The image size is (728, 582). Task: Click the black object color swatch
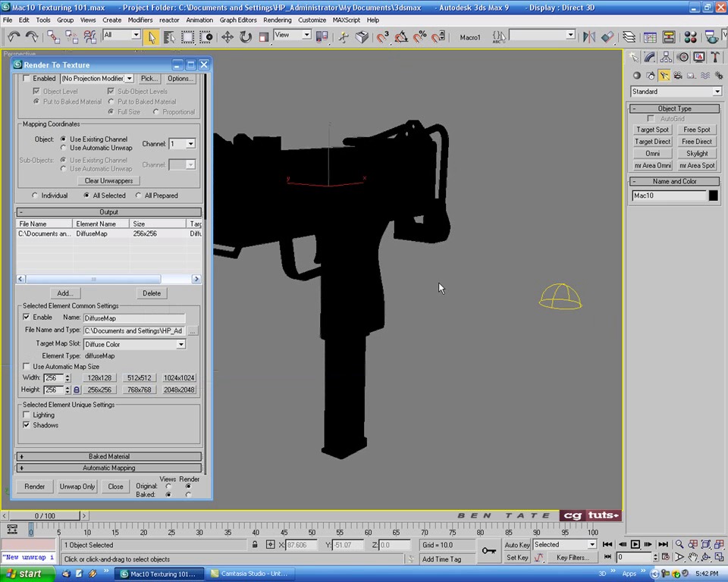[713, 196]
